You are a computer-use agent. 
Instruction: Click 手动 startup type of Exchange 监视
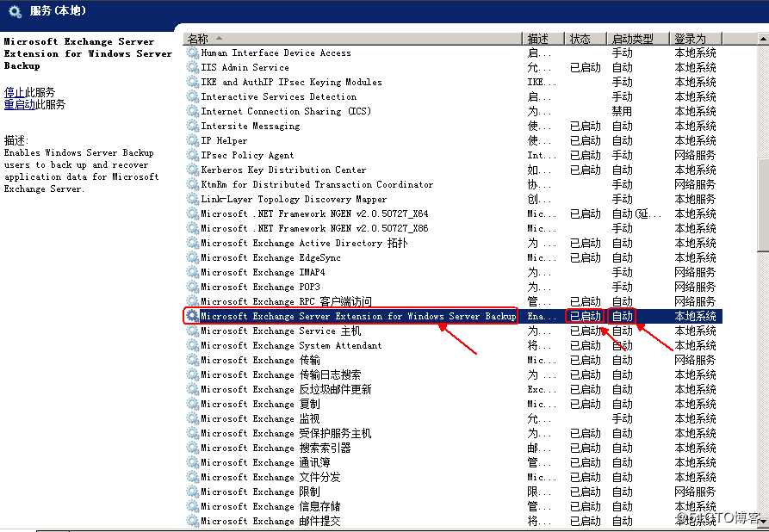pyautogui.click(x=622, y=418)
